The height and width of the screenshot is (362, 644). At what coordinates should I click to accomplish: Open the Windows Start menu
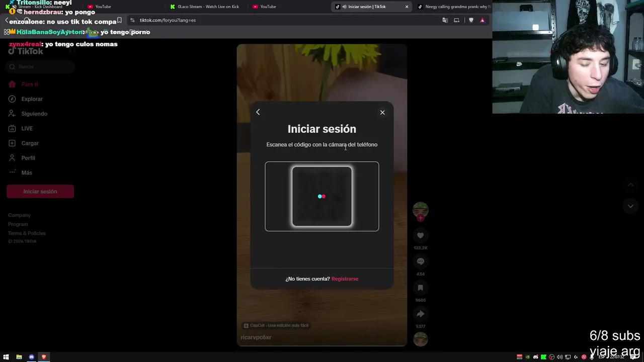pyautogui.click(x=7, y=357)
